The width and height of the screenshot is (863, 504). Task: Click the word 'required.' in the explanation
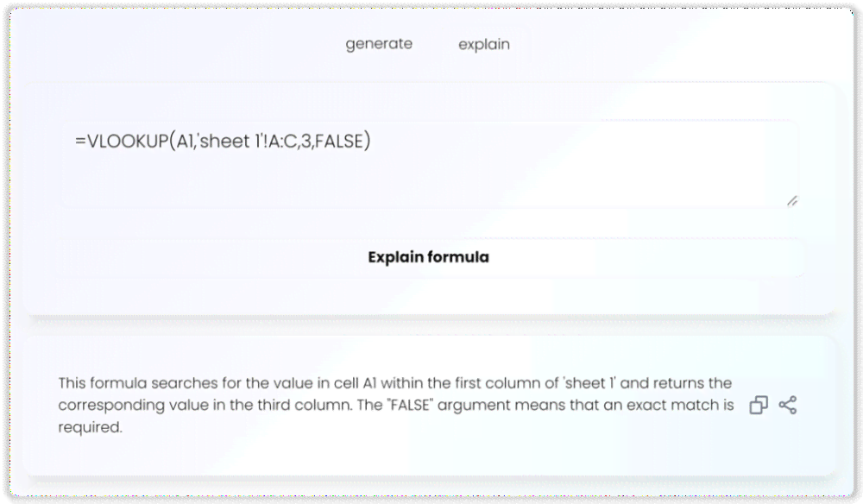91,427
